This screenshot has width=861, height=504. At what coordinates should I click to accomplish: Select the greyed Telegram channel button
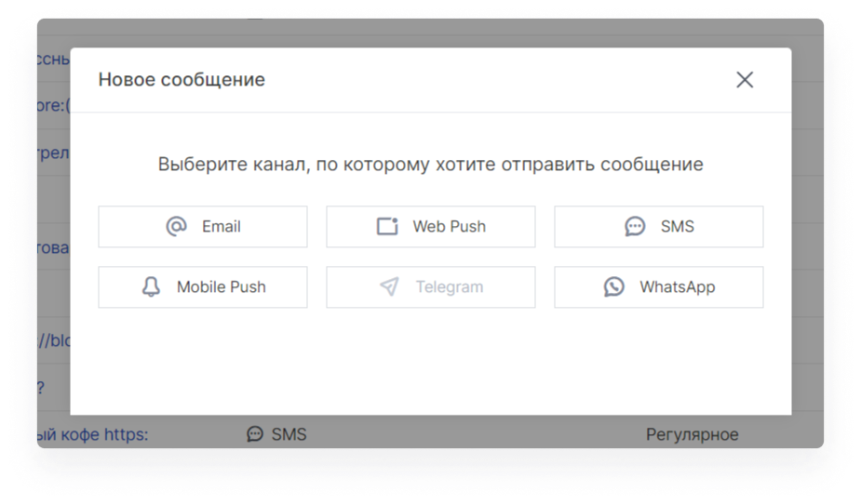pyautogui.click(x=430, y=286)
